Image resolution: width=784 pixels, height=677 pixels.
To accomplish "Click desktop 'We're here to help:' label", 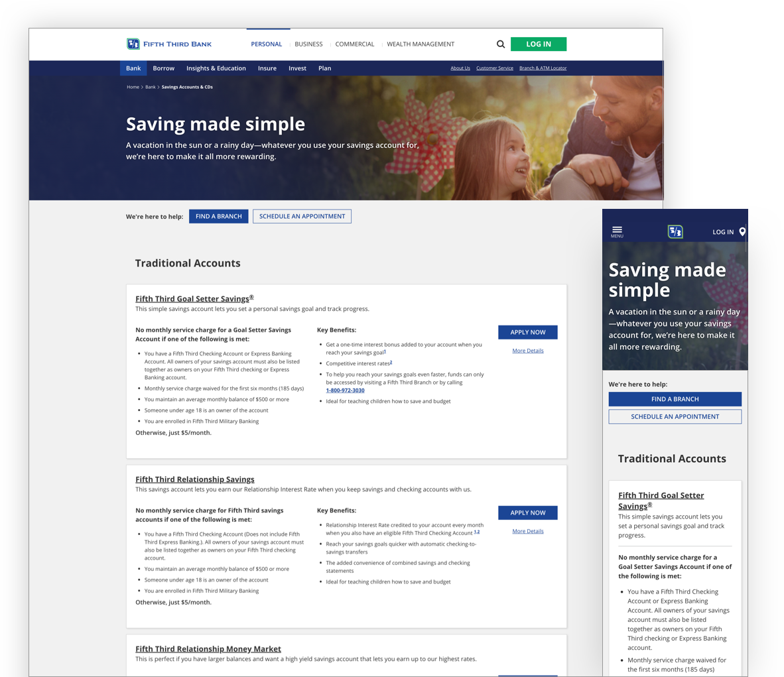I will (155, 217).
